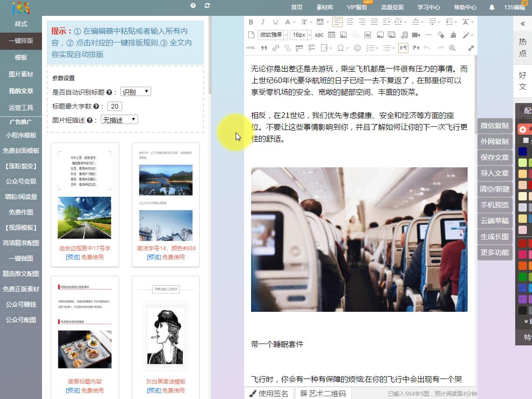The width and height of the screenshot is (532, 399).
Task: Switch to HTML source view
Action: pyautogui.click(x=250, y=48)
